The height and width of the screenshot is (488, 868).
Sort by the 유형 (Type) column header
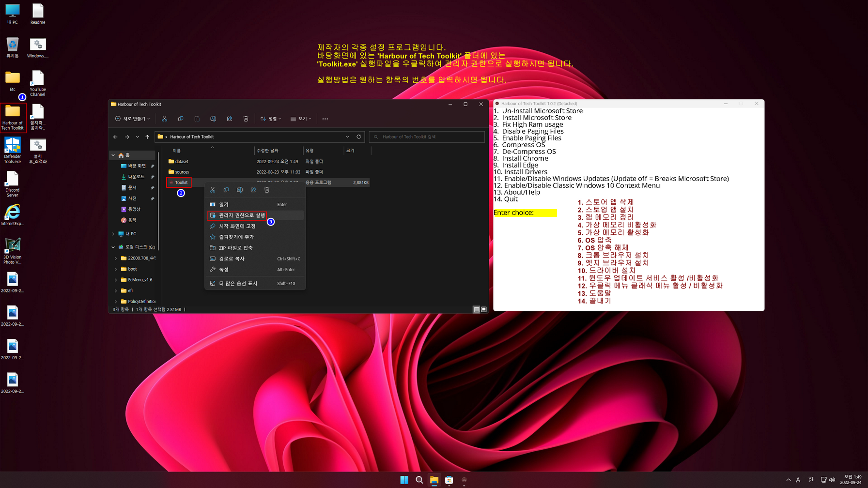pos(324,151)
